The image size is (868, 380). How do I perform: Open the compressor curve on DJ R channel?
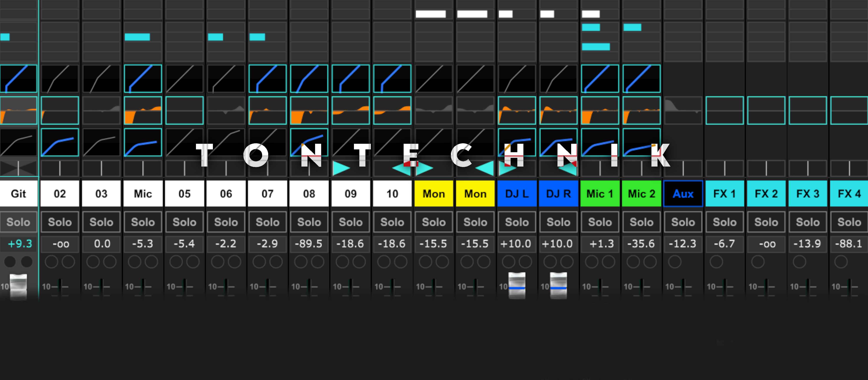point(558,142)
